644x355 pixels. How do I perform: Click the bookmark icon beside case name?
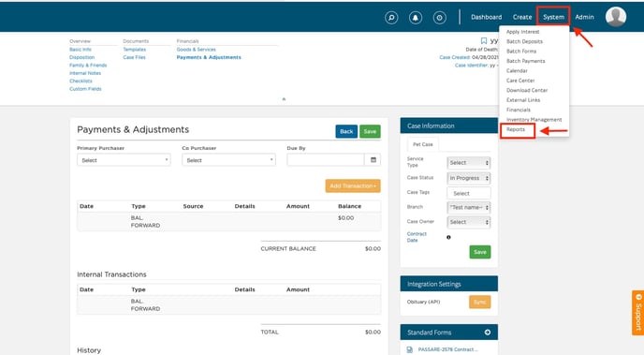point(484,41)
